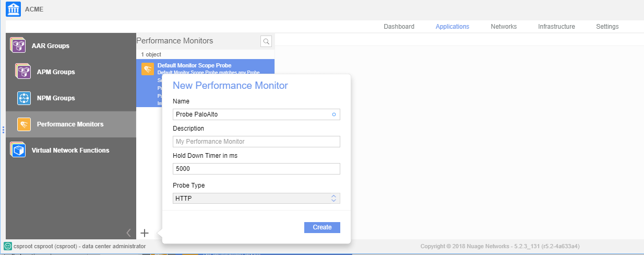Click the Performance Monitors sidebar icon
Image resolution: width=644 pixels, height=255 pixels.
pos(24,124)
